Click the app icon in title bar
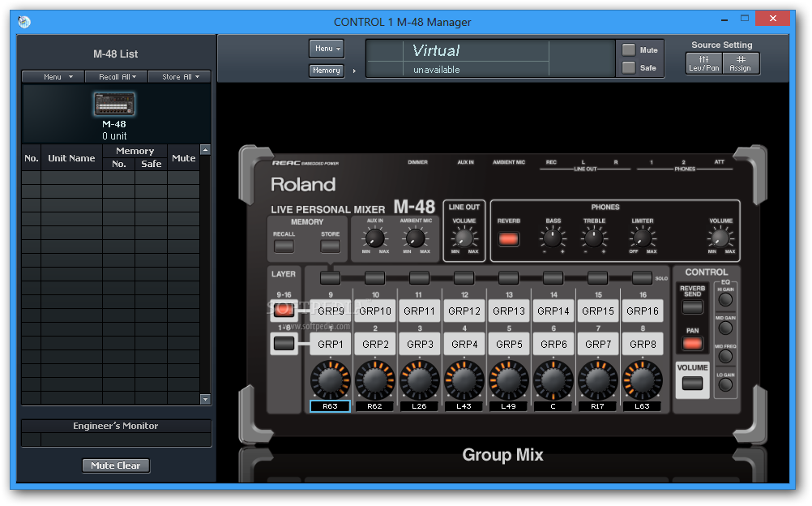The width and height of the screenshot is (812, 506). [24, 22]
